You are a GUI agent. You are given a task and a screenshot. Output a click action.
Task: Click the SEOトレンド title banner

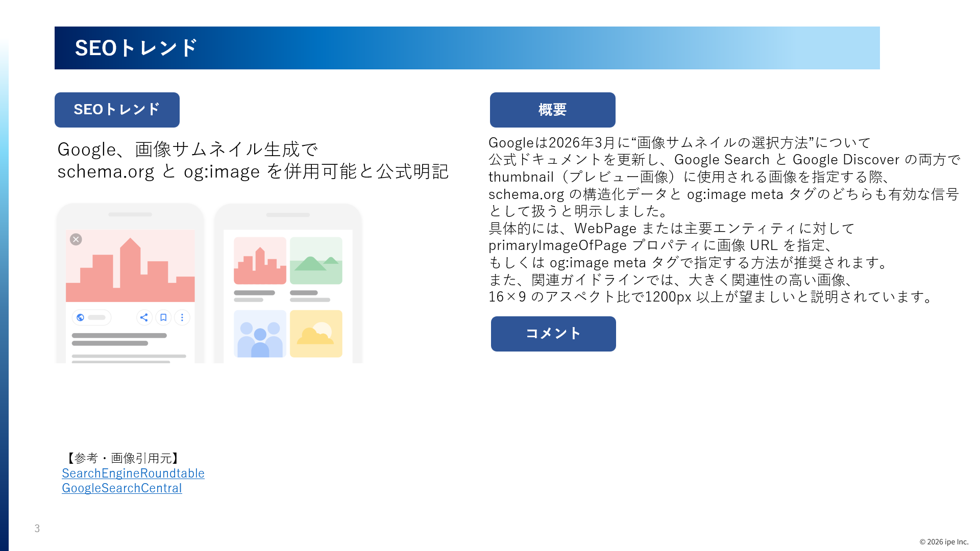(x=467, y=48)
